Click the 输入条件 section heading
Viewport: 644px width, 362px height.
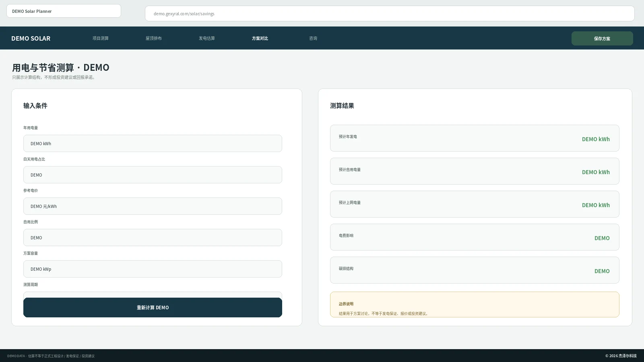click(35, 106)
